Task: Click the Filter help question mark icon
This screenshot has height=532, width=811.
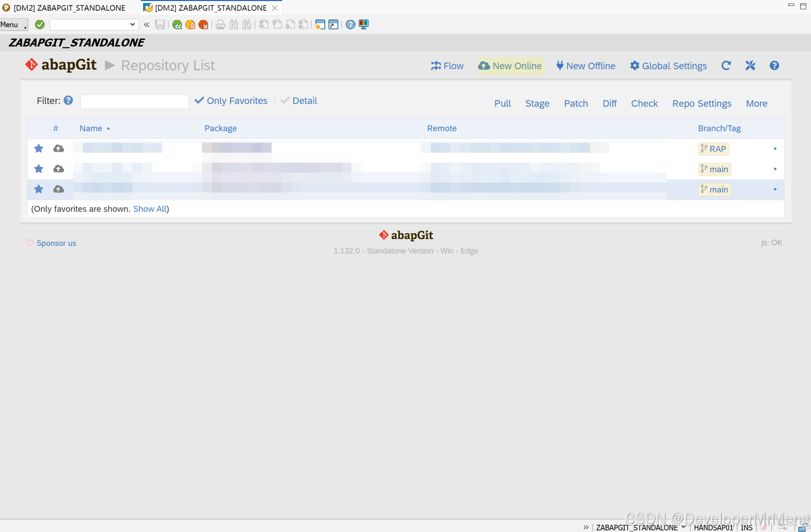Action: click(x=68, y=101)
